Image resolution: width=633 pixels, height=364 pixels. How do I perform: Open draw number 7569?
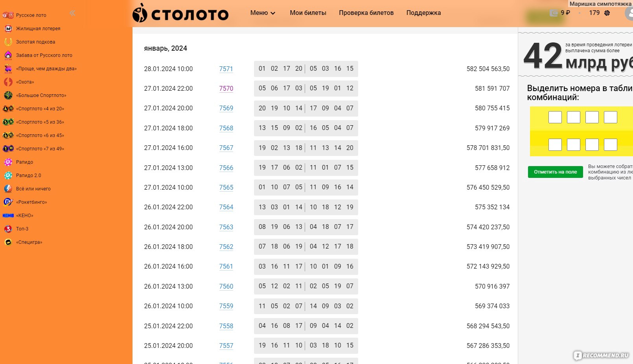point(226,108)
